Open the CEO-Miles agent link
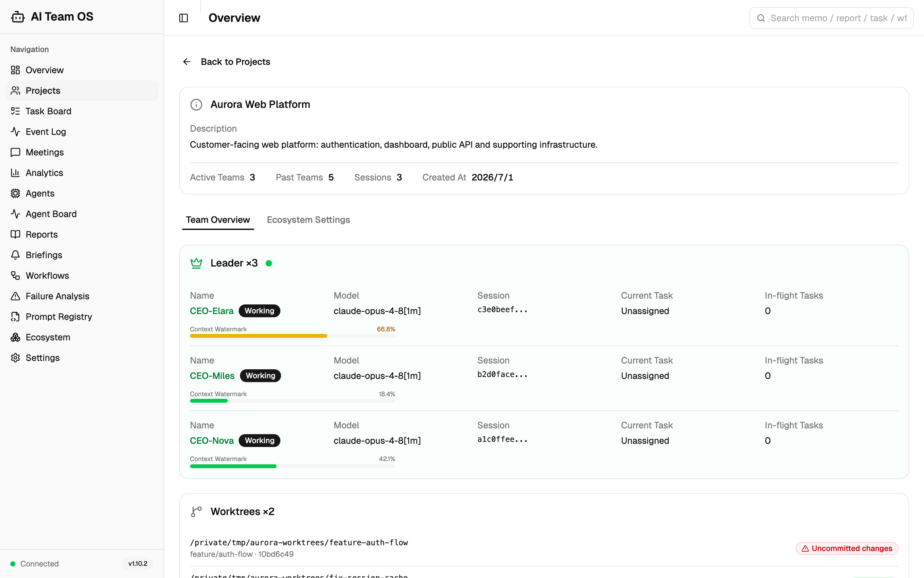924x578 pixels. click(212, 376)
